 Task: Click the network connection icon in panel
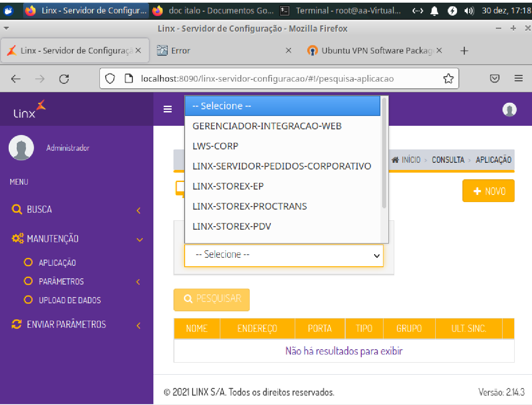(x=418, y=11)
